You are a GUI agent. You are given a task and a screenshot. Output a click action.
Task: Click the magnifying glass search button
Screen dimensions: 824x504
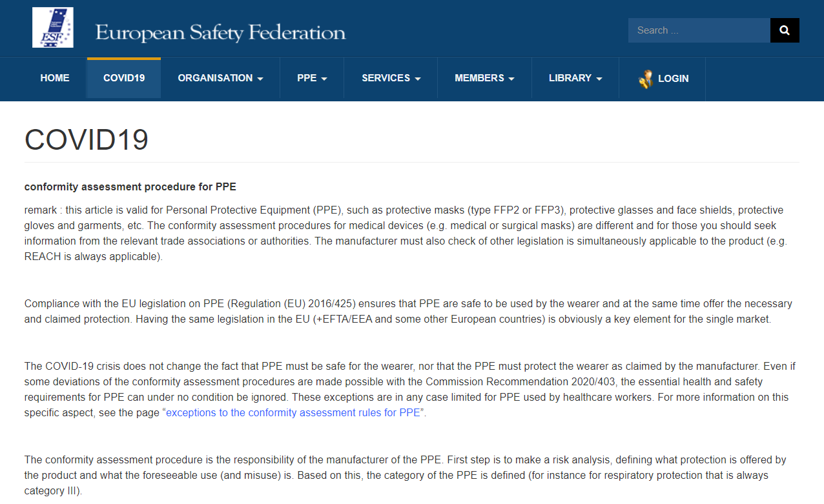coord(785,30)
